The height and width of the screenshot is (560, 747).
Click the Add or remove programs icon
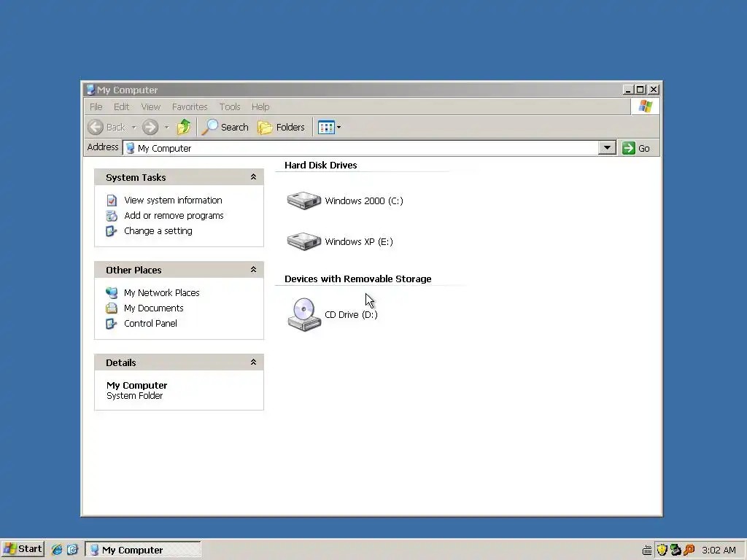click(x=112, y=216)
